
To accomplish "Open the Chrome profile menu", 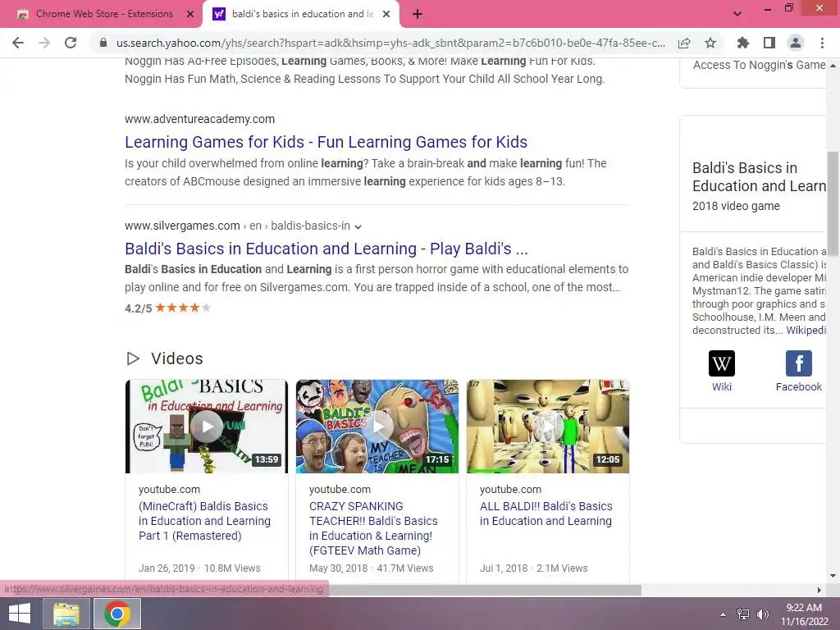I will coord(796,43).
